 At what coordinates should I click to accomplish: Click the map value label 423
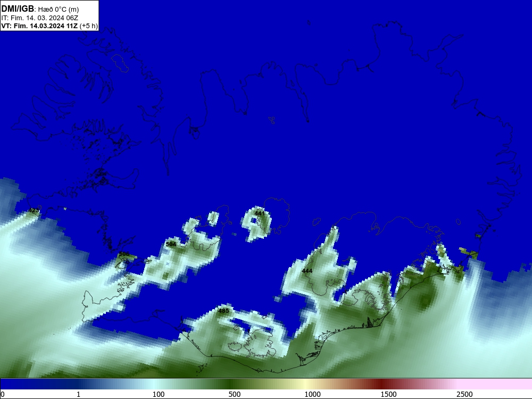tap(34, 210)
